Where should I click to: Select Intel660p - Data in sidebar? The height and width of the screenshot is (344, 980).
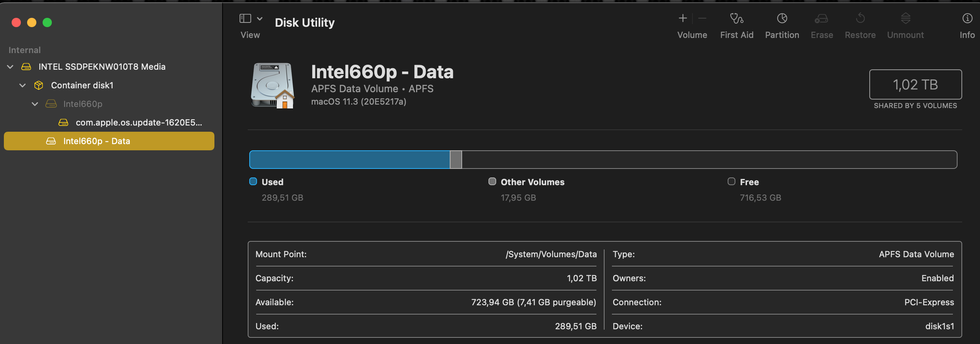click(97, 141)
